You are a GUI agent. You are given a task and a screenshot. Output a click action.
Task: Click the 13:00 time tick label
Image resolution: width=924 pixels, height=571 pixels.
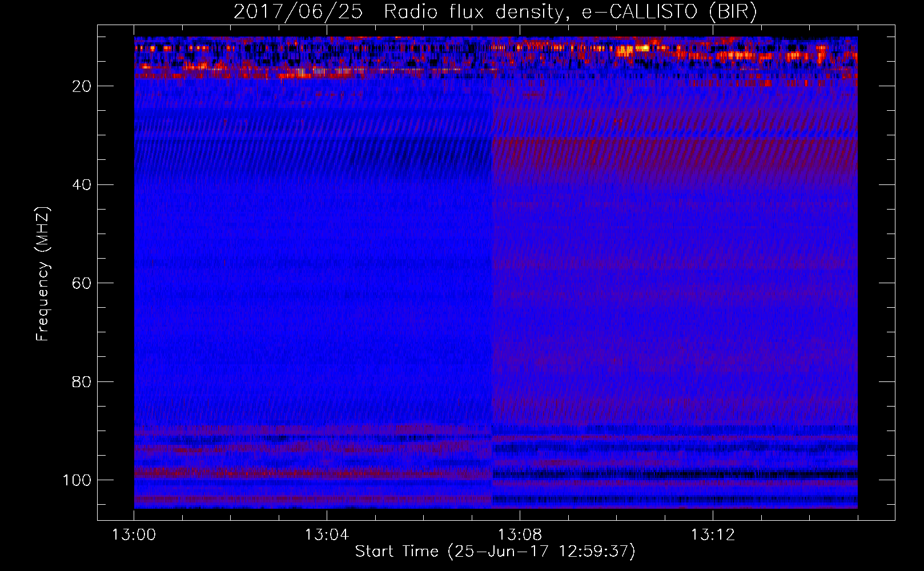134,535
